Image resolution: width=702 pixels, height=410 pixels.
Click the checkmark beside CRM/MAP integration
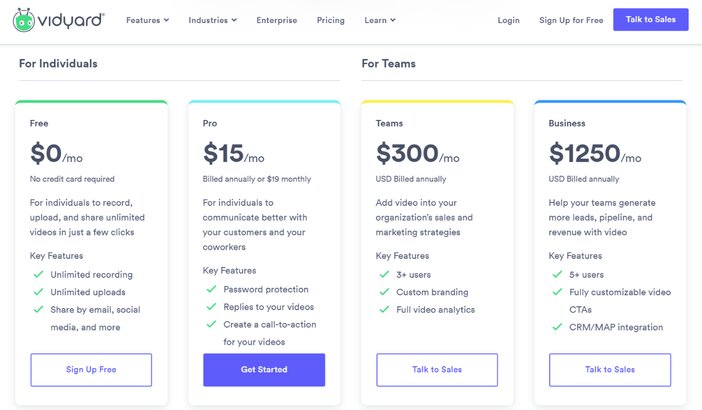[557, 327]
